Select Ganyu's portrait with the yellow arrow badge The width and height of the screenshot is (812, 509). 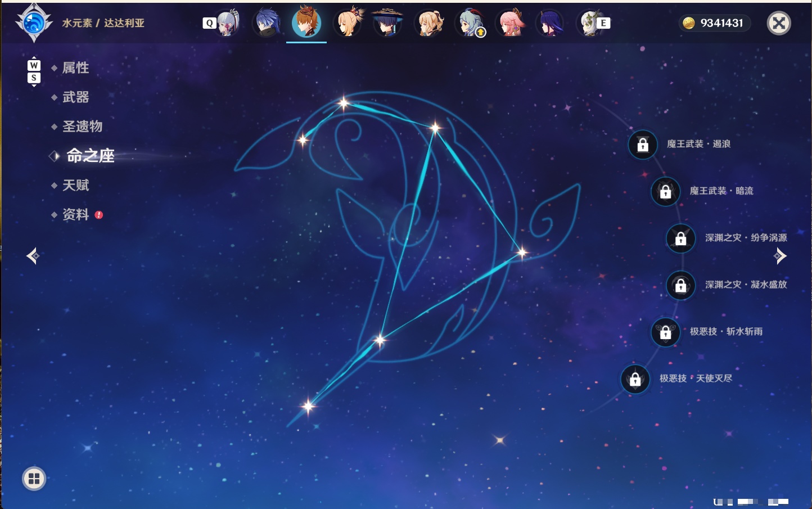[x=470, y=23]
